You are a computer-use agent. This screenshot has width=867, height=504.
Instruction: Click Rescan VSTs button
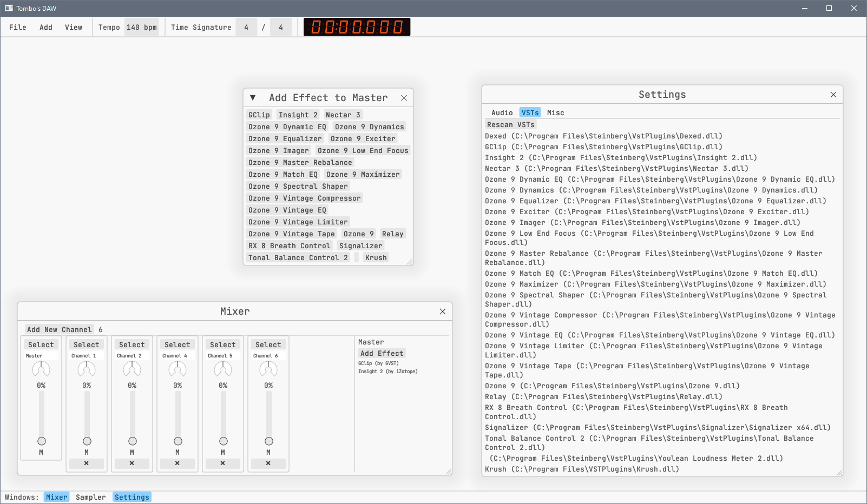(511, 125)
